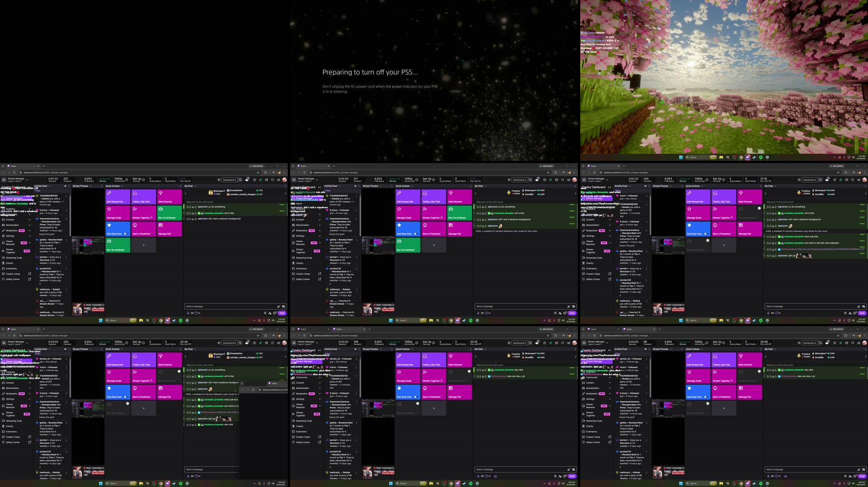The height and width of the screenshot is (487, 868).
Task: Click the Send a message field in 0:02:32 dashboard
Action: point(815,306)
